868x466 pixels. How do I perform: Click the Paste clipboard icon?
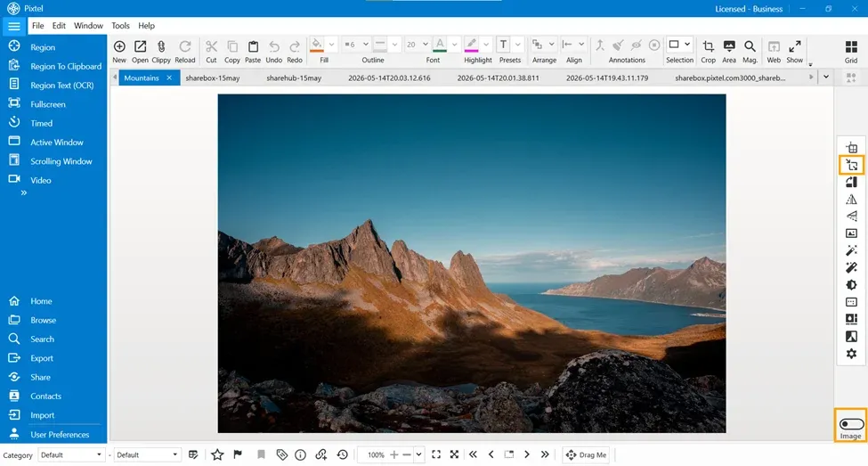pyautogui.click(x=253, y=46)
